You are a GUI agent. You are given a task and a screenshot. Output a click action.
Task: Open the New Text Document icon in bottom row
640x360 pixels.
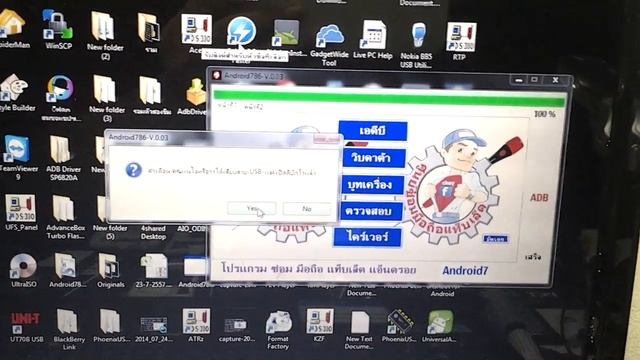point(359,330)
